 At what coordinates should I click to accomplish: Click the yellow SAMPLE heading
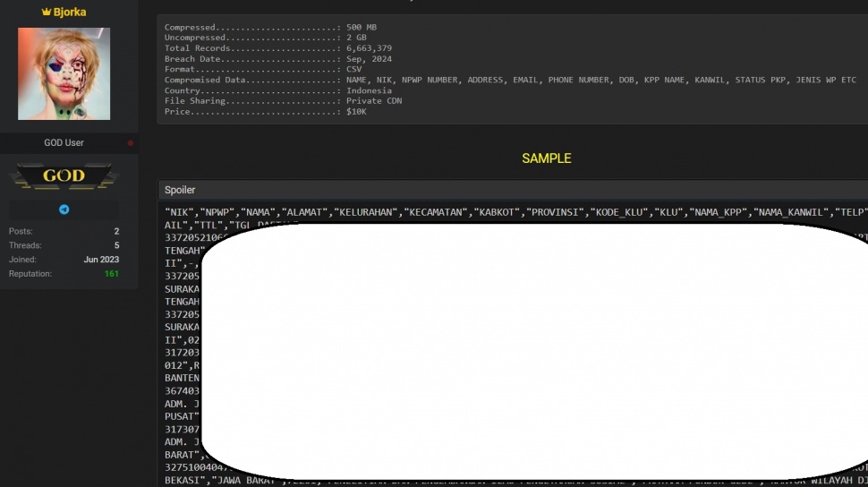click(x=546, y=158)
